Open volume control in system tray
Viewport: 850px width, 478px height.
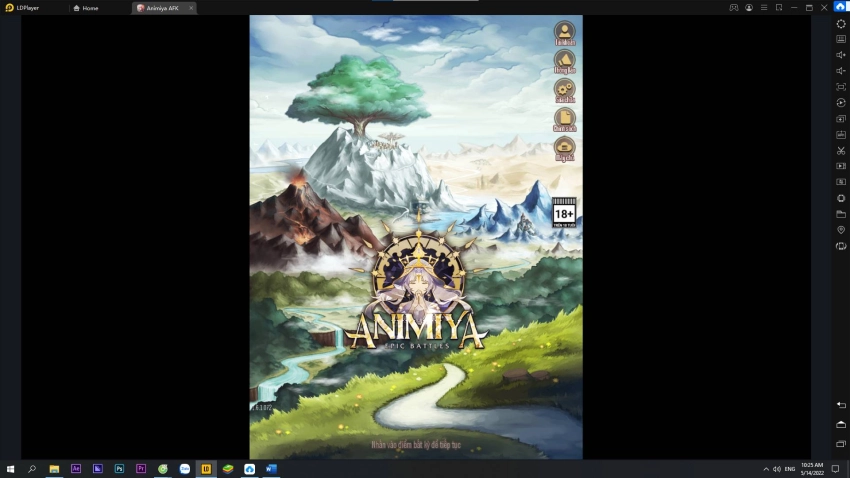(x=777, y=469)
